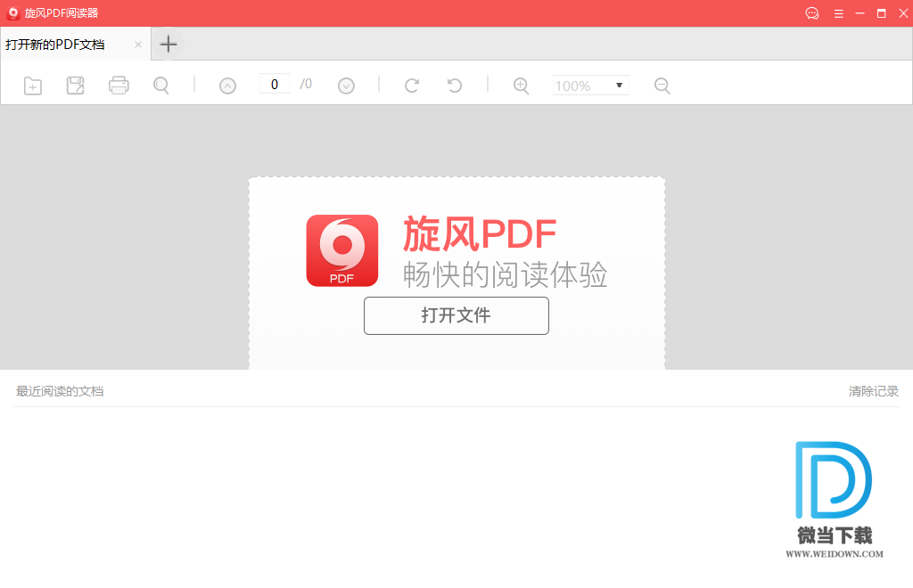This screenshot has height=588, width=913.
Task: Go to next page with down arrow
Action: [x=347, y=86]
